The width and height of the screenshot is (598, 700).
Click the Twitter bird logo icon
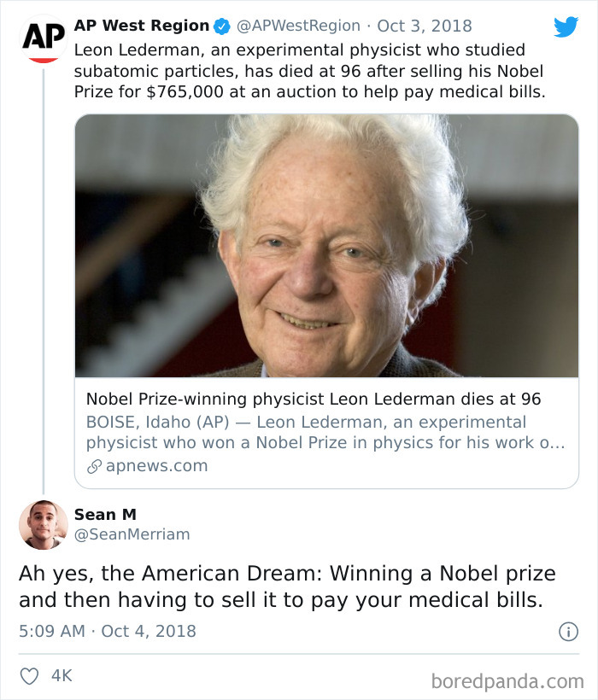point(566,26)
